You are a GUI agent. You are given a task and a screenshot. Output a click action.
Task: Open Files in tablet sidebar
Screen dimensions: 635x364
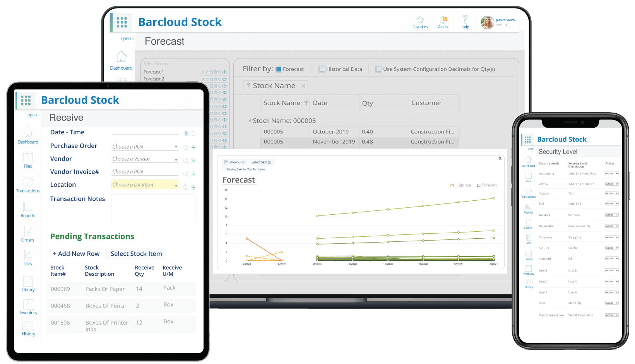[28, 160]
